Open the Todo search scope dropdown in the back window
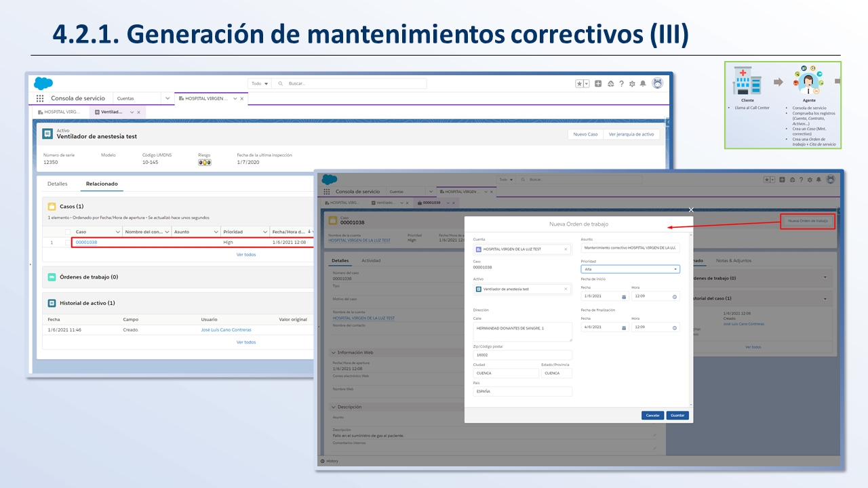This screenshot has height=488, width=868. 260,83
